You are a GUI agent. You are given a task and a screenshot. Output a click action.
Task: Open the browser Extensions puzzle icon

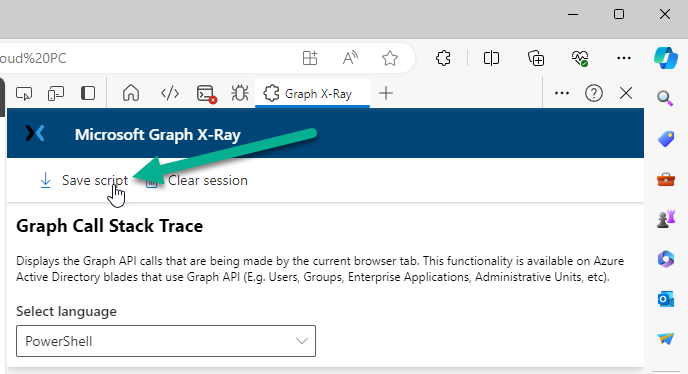tap(443, 58)
